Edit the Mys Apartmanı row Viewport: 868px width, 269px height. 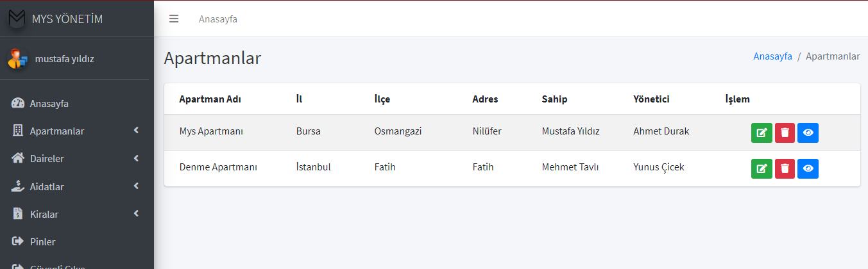point(762,133)
